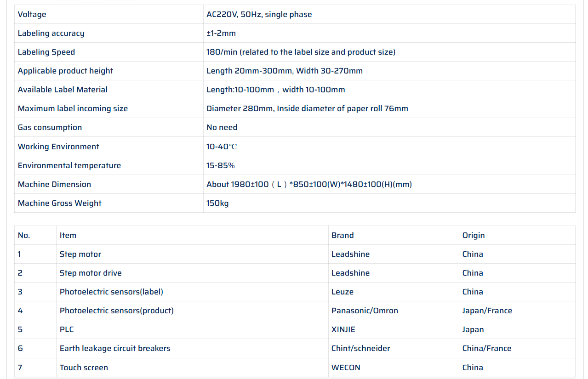Click the 'Labeling accuracy' row label
The height and width of the screenshot is (379, 588).
(51, 33)
